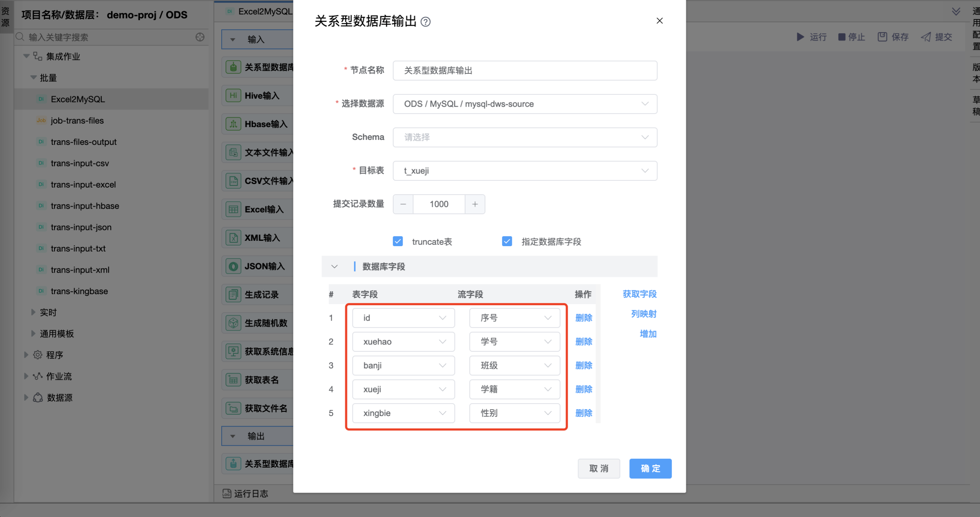The height and width of the screenshot is (517, 980).
Task: Select trans-input-excel job in tree
Action: (83, 184)
